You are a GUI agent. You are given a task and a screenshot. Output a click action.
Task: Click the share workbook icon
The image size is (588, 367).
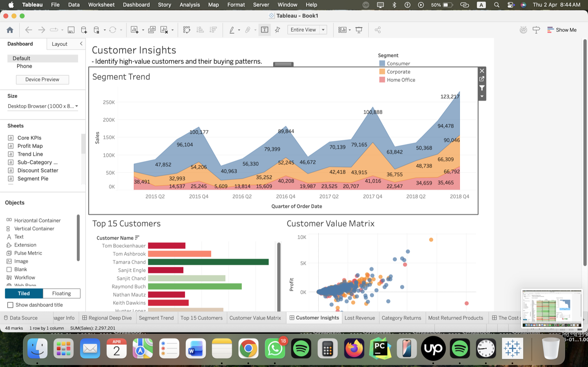(377, 30)
